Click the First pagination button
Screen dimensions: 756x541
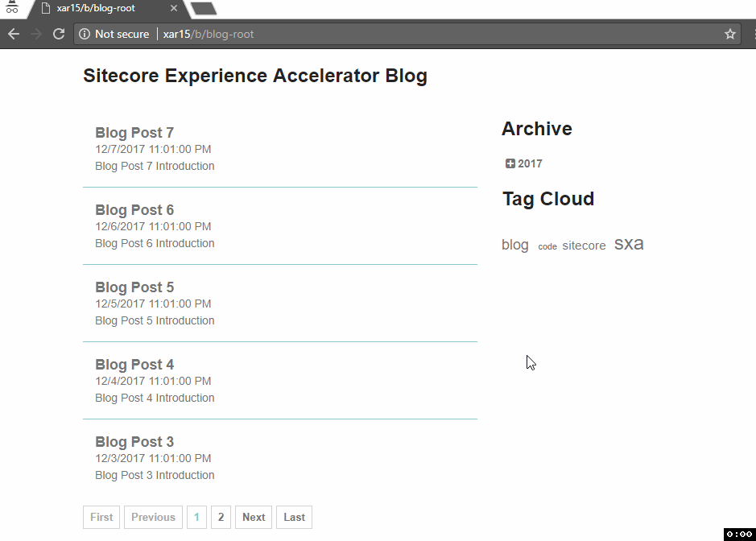click(x=101, y=517)
